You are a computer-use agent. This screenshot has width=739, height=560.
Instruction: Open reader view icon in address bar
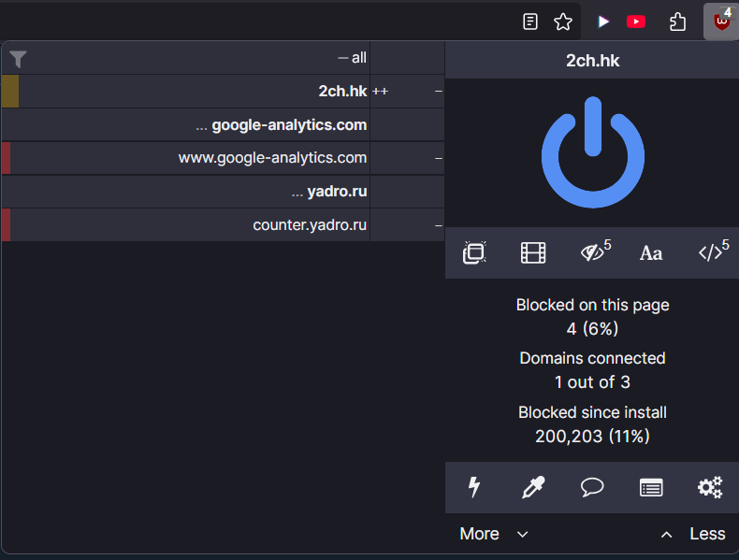click(x=530, y=22)
